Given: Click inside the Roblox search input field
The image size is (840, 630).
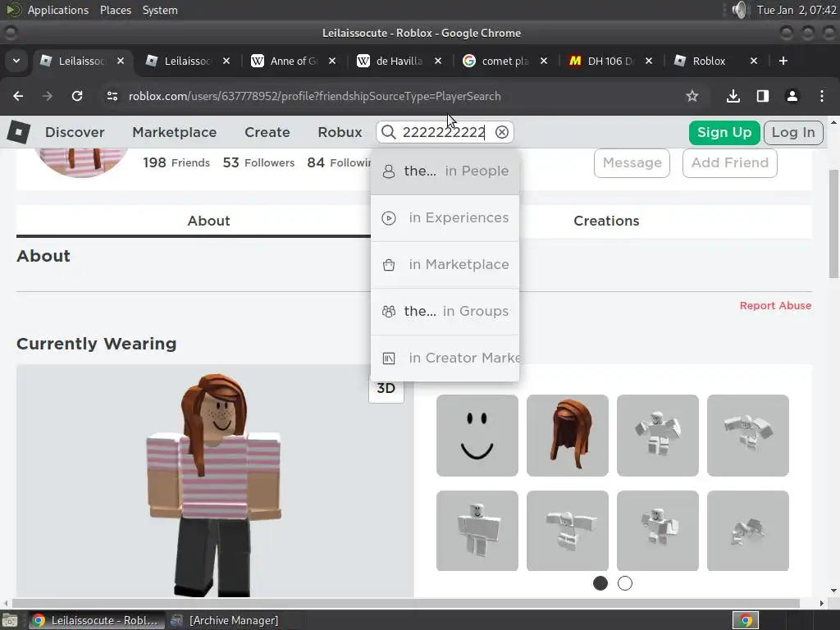Looking at the screenshot, I should tap(444, 132).
